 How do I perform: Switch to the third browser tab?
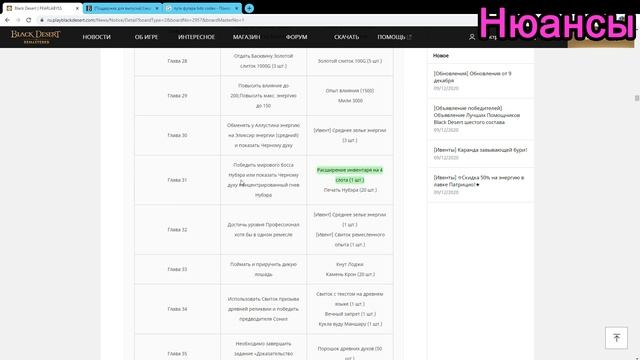point(202,8)
